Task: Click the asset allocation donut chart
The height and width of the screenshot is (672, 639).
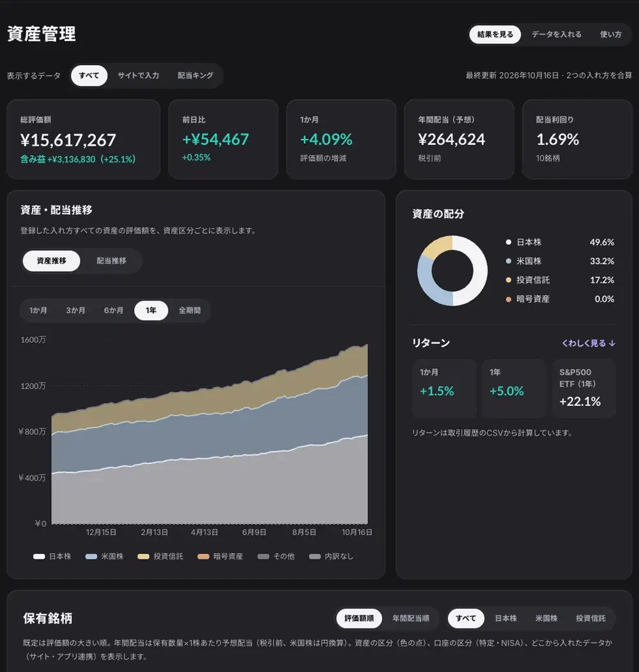Action: click(452, 270)
